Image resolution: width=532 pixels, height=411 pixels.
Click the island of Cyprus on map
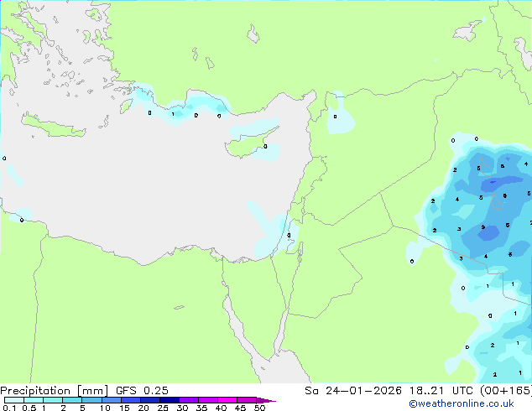(248, 144)
